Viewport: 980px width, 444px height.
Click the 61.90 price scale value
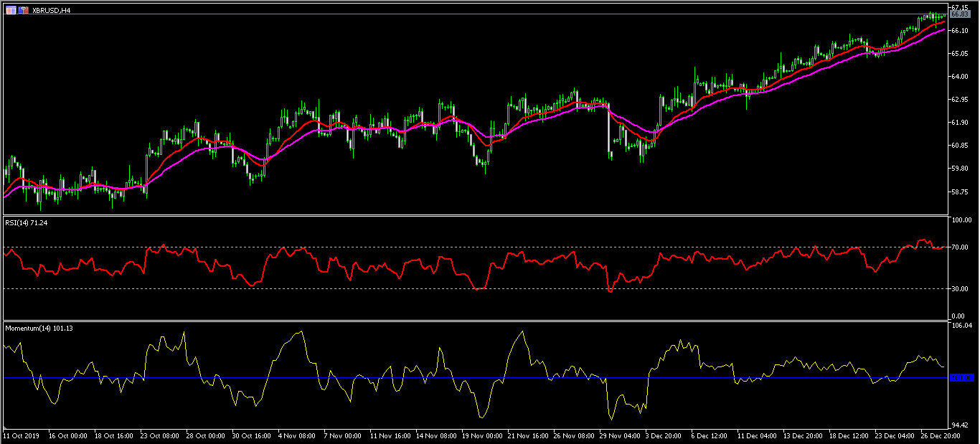959,122
